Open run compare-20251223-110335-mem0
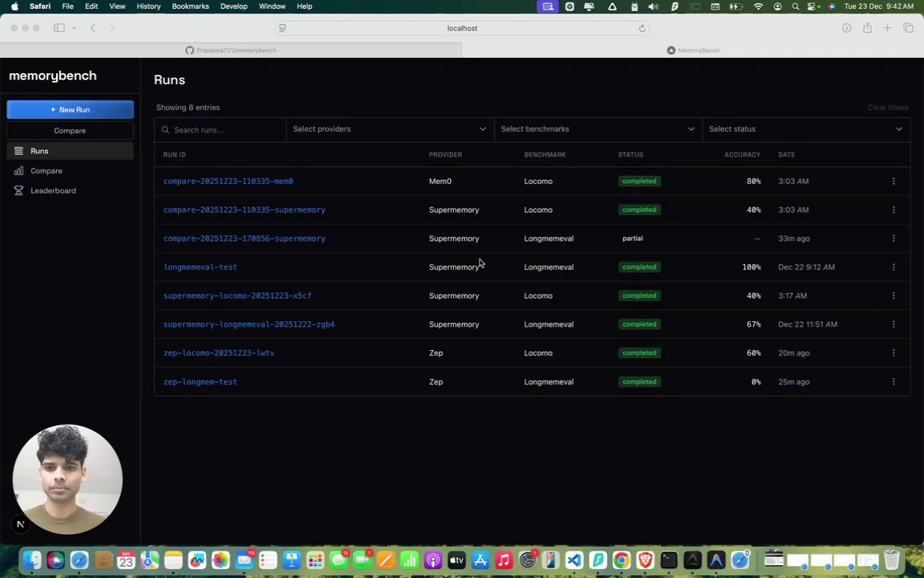Screen dimensions: 924x578 point(228,181)
